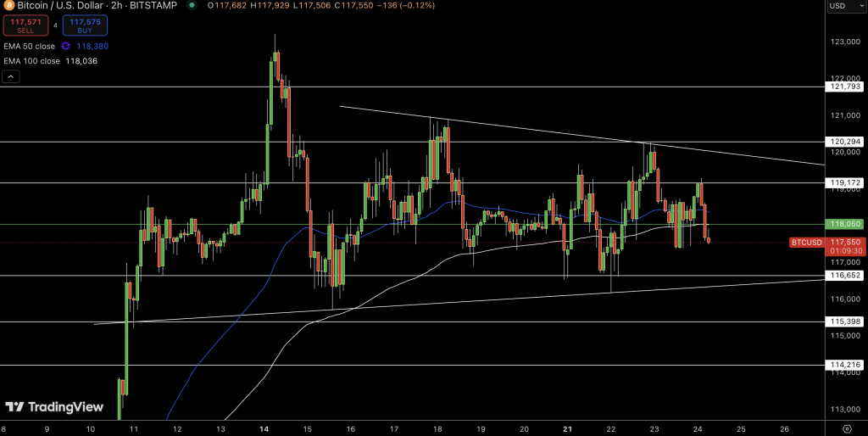
Task: Collapse the indicator legend chevron
Action: click(x=11, y=76)
